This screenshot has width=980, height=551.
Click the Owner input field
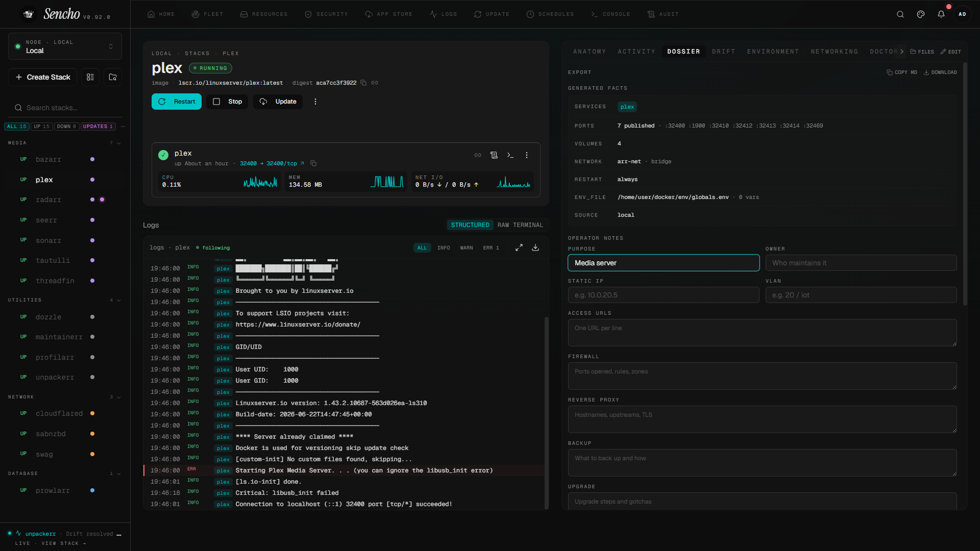[861, 263]
